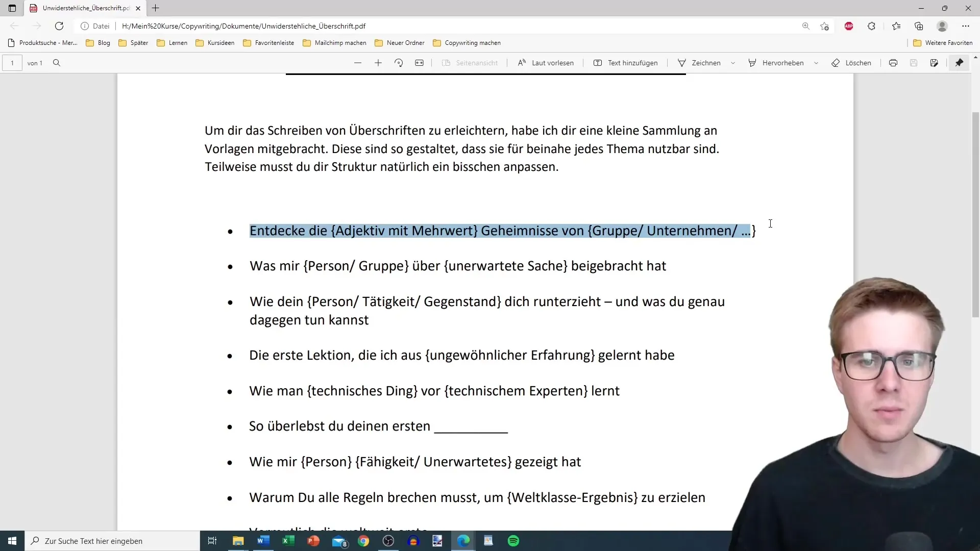Toggle fit to page width
980x551 pixels.
tap(419, 63)
